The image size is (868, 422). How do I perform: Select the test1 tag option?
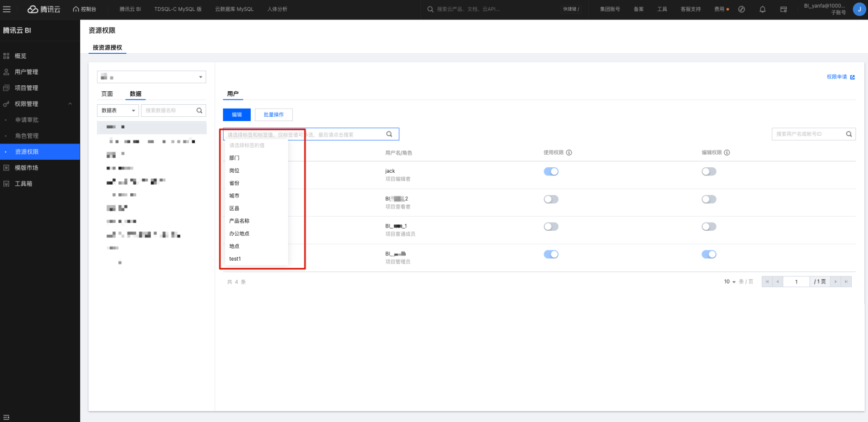pos(256,259)
